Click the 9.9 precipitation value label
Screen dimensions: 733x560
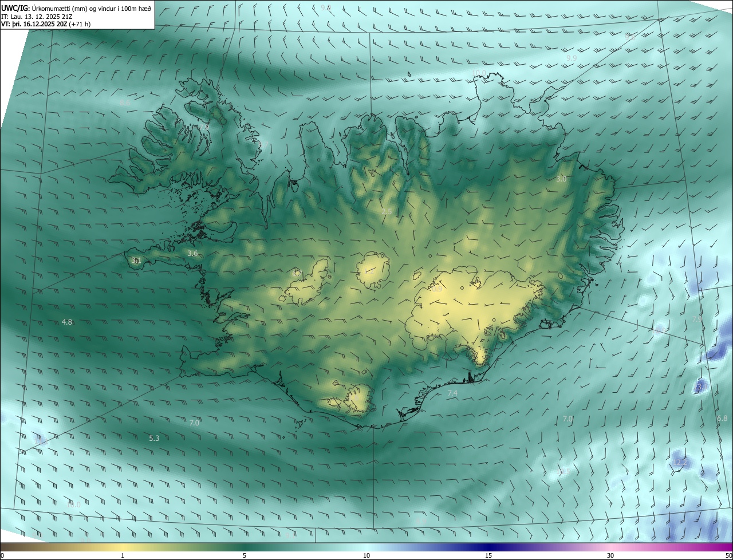[x=572, y=58]
